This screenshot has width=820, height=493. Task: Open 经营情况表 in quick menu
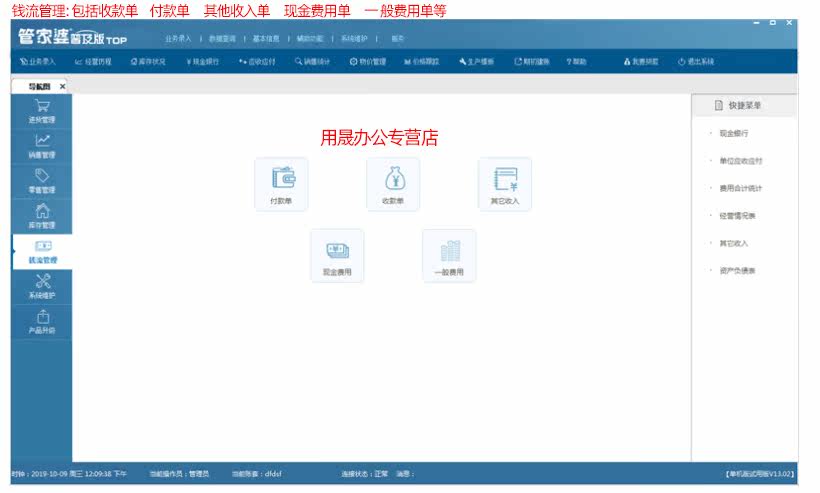737,216
